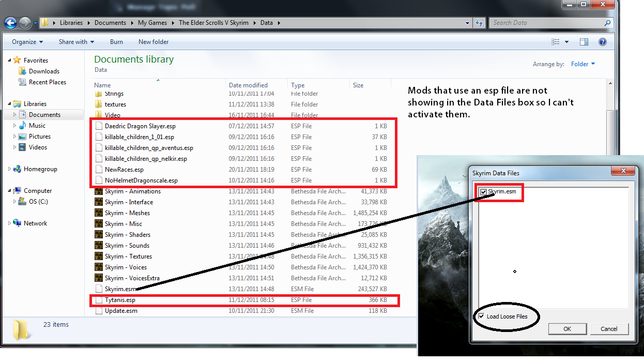The height and width of the screenshot is (363, 644).
Task: Expand the Network tree node
Action: pos(9,223)
